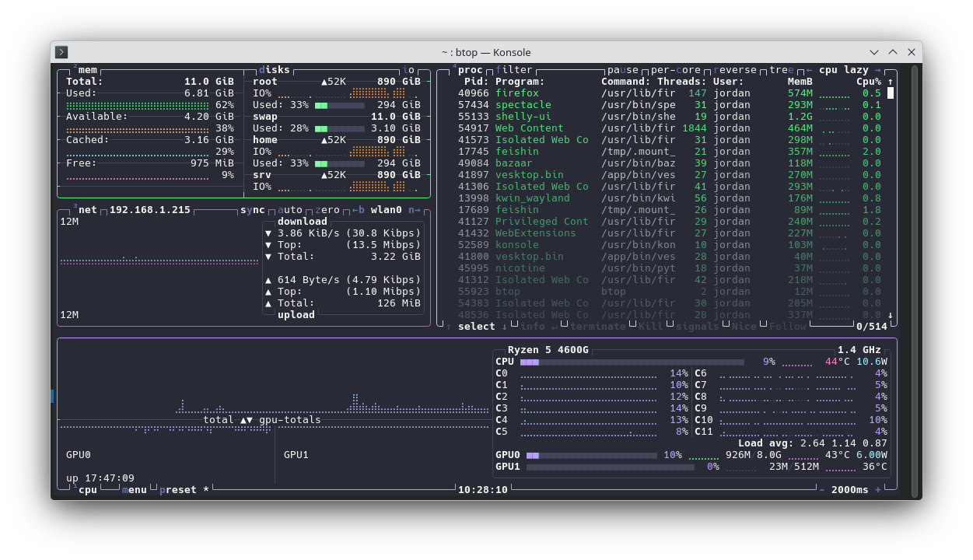The height and width of the screenshot is (560, 973).
Task: Click the down arrow below process list scrollbar
Action: 891,315
